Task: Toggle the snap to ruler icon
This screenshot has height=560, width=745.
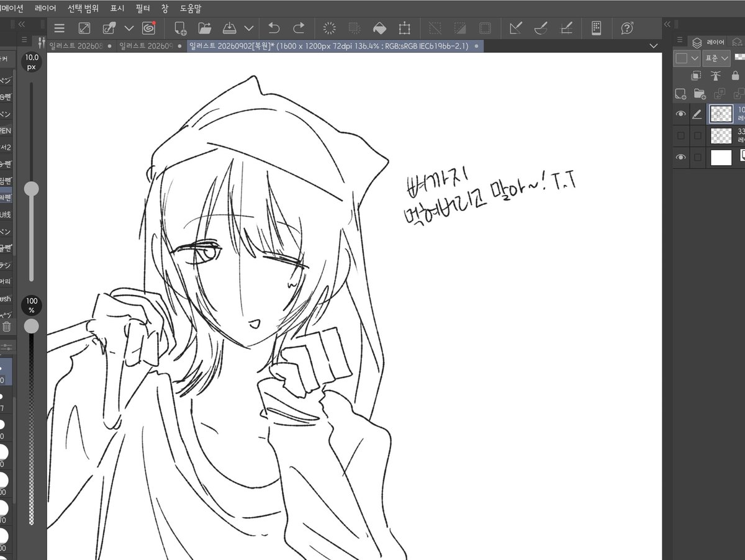Action: point(516,28)
